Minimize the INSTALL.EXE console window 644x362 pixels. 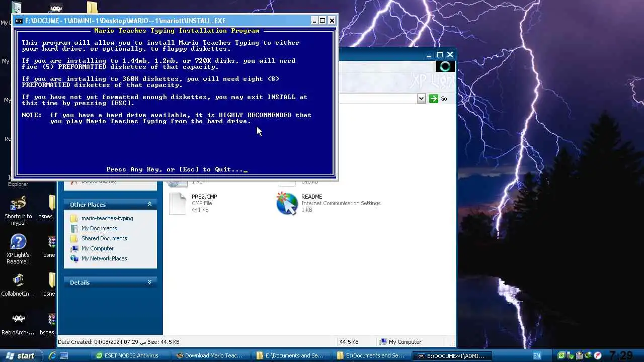point(314,21)
